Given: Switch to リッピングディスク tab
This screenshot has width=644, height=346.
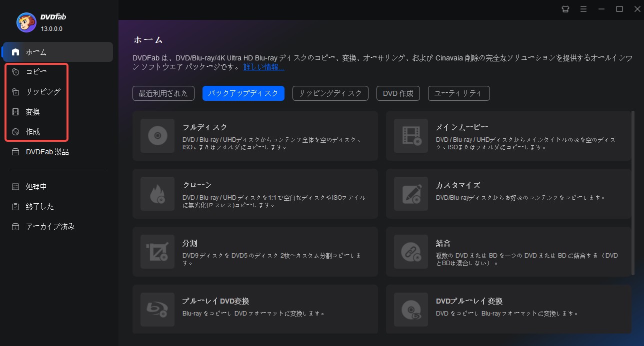Looking at the screenshot, I should [330, 93].
